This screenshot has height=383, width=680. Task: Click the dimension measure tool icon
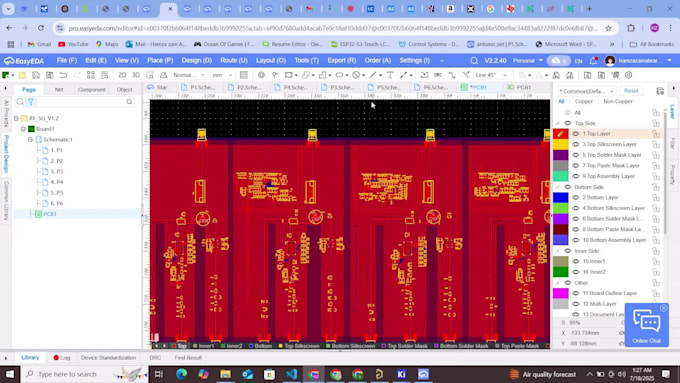click(x=404, y=75)
